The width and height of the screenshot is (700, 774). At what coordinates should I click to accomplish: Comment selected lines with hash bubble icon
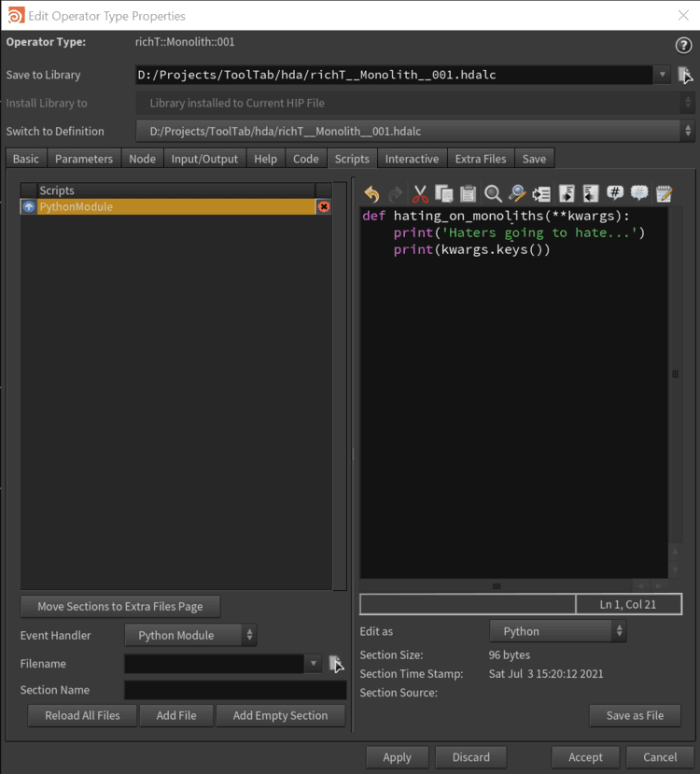click(615, 193)
